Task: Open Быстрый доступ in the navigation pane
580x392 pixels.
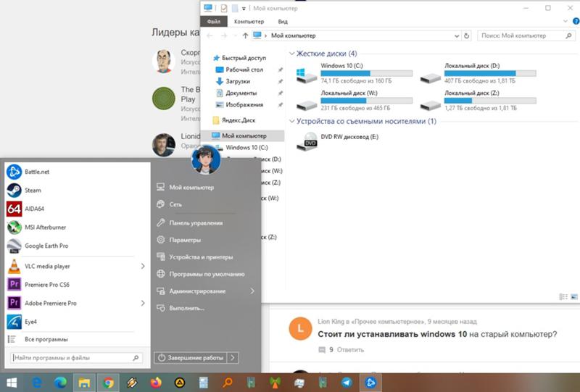Action: [x=239, y=58]
